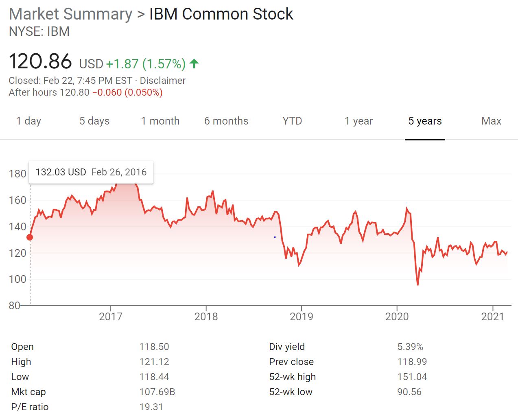Screen dimensions: 518x420
Task: Click the blue dot on the chart line
Action: pyautogui.click(x=275, y=236)
